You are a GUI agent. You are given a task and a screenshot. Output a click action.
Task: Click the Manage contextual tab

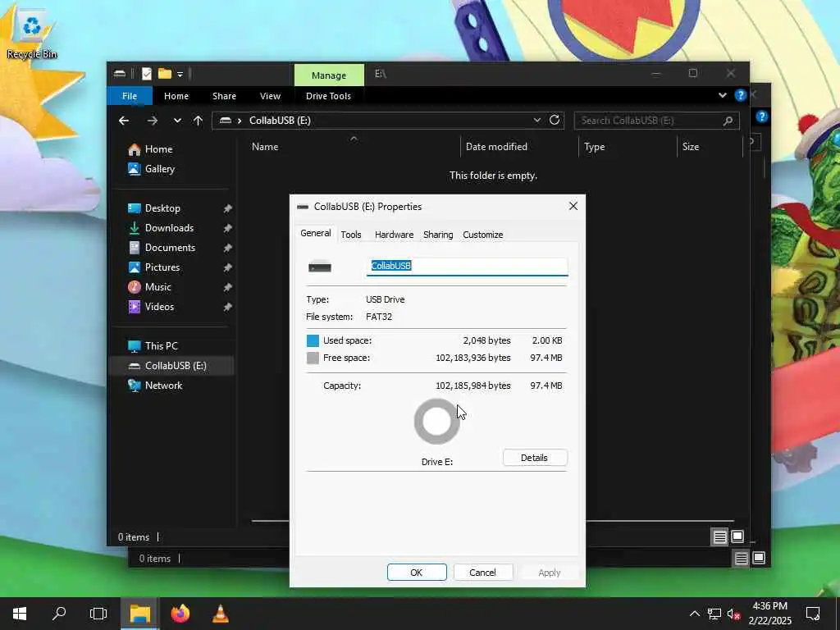(329, 75)
